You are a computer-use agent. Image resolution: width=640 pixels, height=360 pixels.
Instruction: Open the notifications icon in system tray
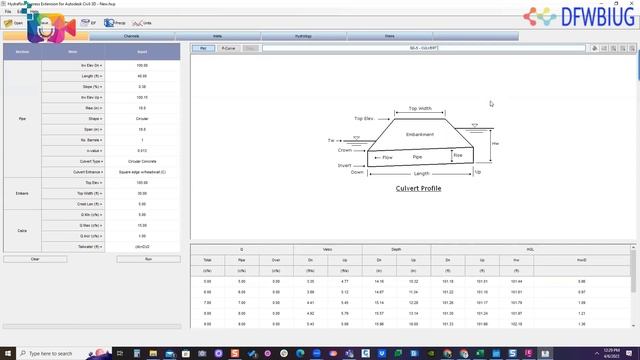629,353
